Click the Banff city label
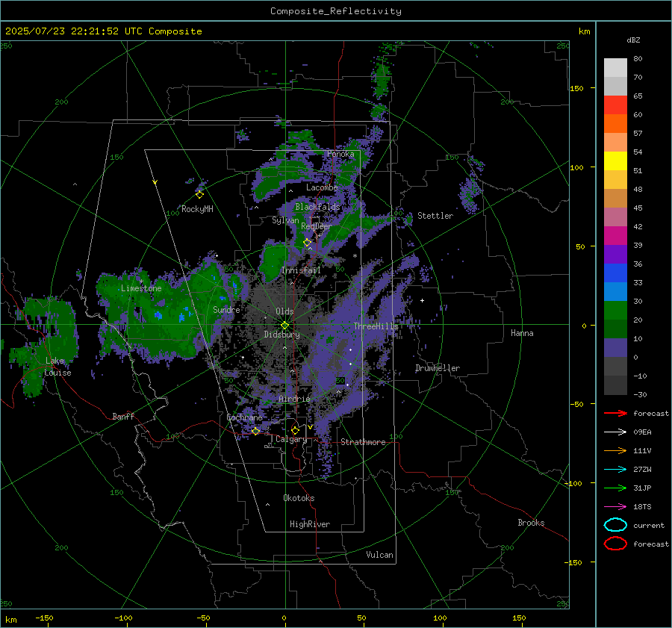672x628 pixels. point(123,416)
